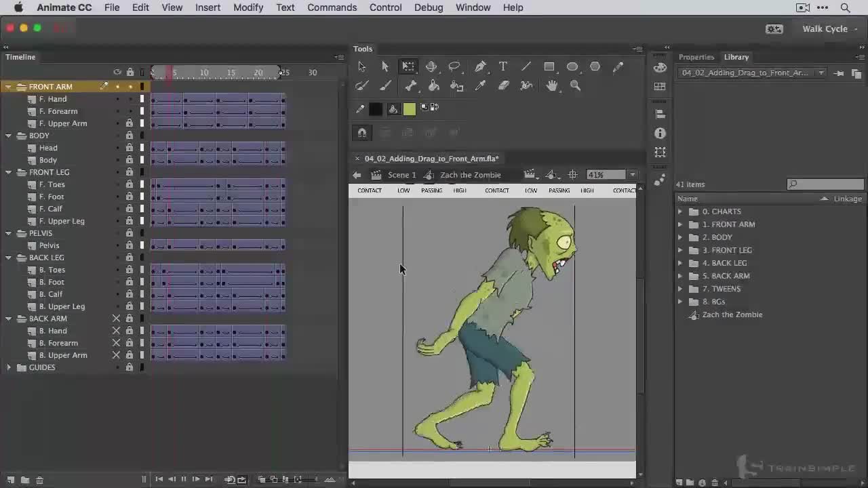The height and width of the screenshot is (488, 868).
Task: Select the Zach the Zombie library symbol
Action: [x=732, y=314]
